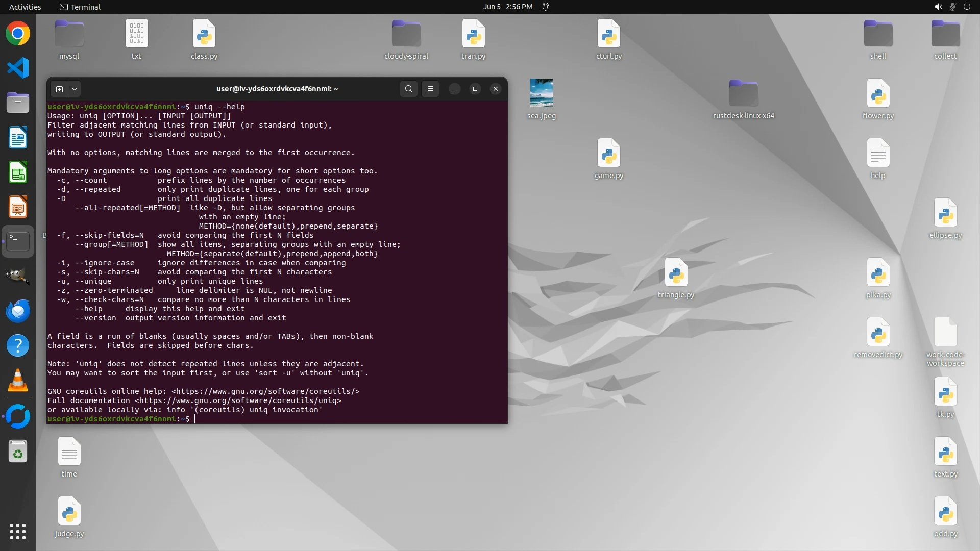Expand the terminal tab options dropdown arrow
The image size is (980, 551).
click(x=75, y=89)
